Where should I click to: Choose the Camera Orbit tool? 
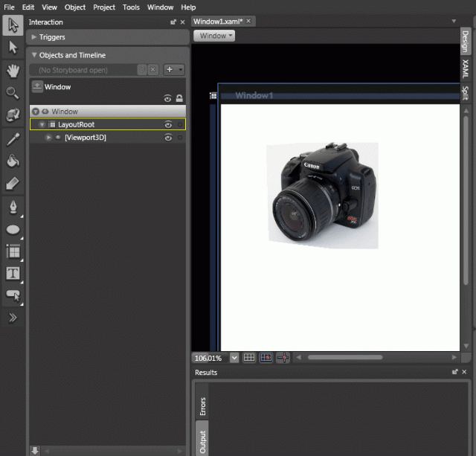13,115
